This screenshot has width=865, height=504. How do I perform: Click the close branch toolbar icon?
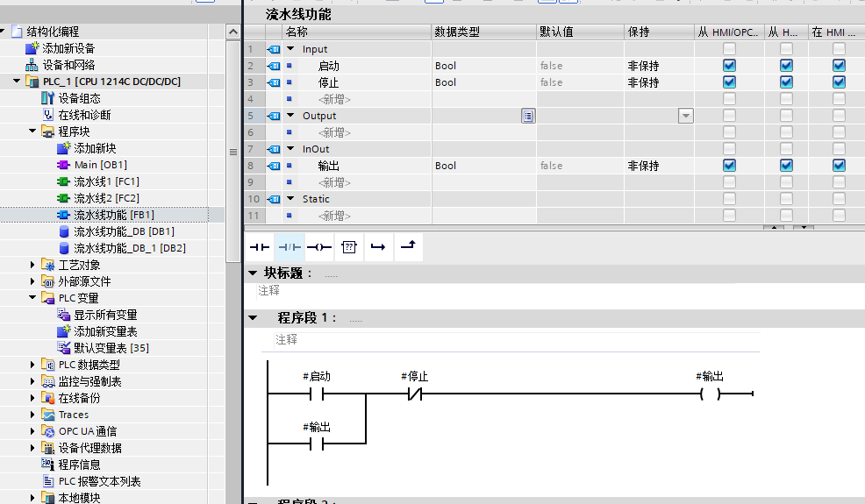coord(408,247)
